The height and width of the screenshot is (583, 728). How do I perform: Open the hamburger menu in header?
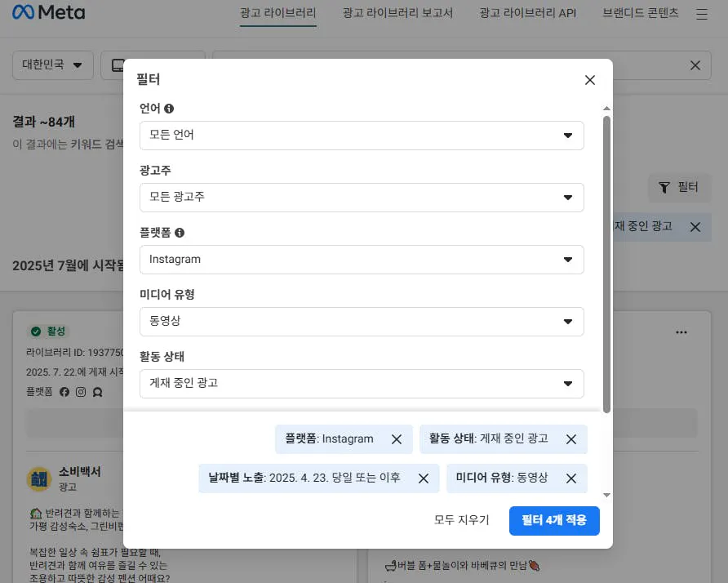click(x=702, y=15)
